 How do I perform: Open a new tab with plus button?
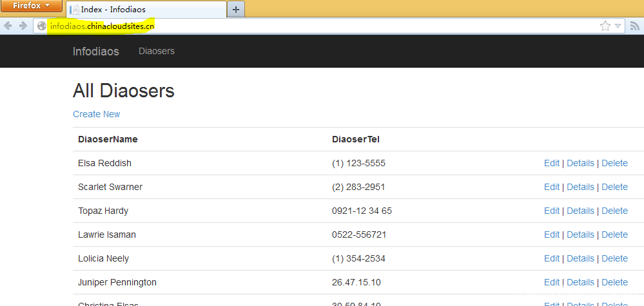[x=236, y=9]
